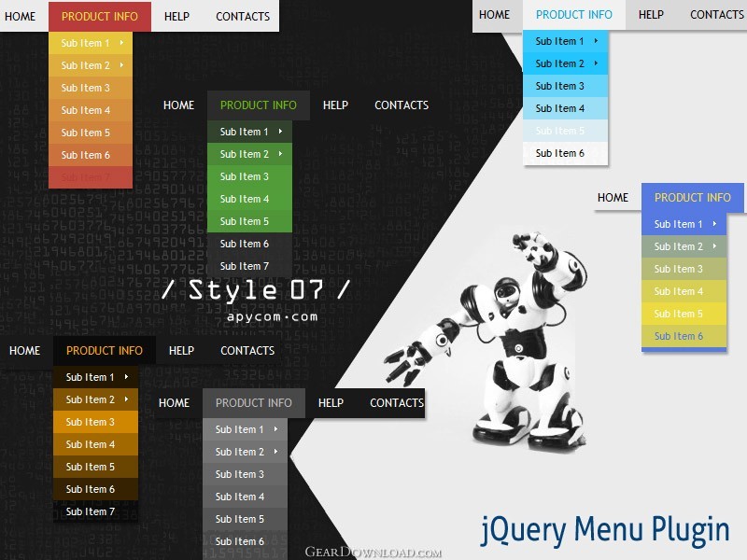
Task: Click HOME beside the red PRODUCT INFO tab
Action: tap(20, 17)
